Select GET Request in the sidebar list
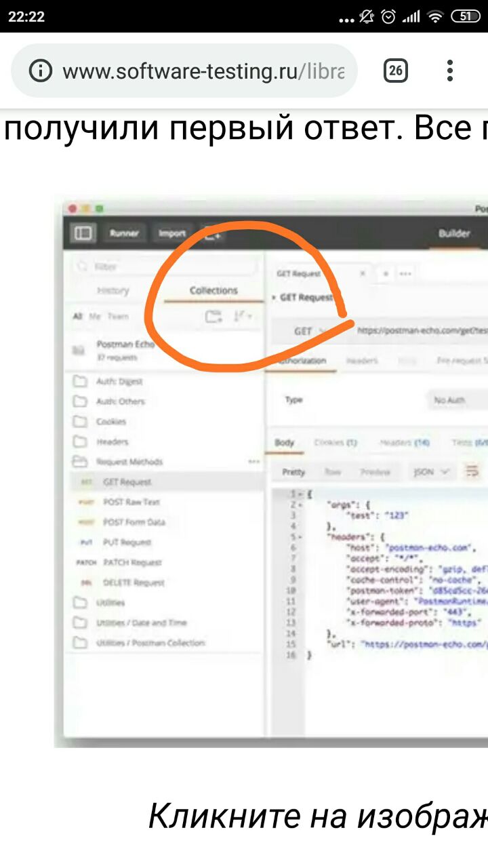488x868 pixels. click(x=165, y=482)
